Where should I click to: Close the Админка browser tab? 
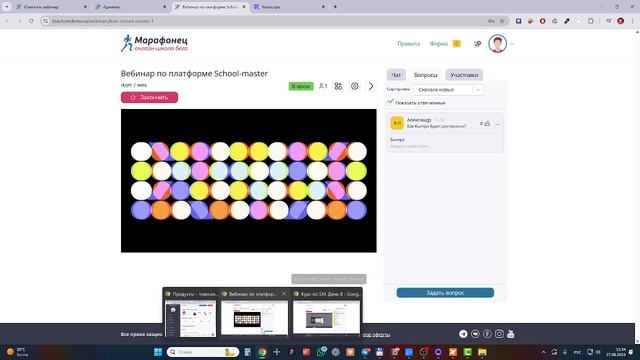point(164,7)
